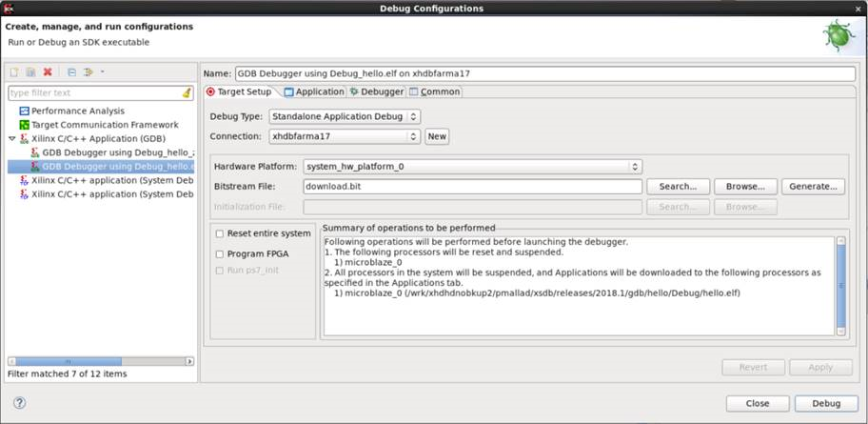
Task: Click the help question mark icon
Action: (x=19, y=403)
